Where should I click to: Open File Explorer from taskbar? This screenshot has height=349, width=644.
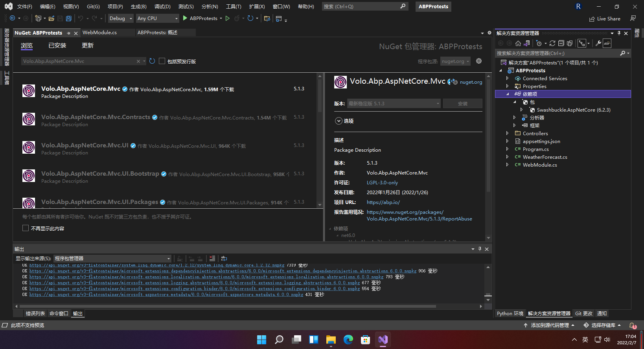(331, 340)
